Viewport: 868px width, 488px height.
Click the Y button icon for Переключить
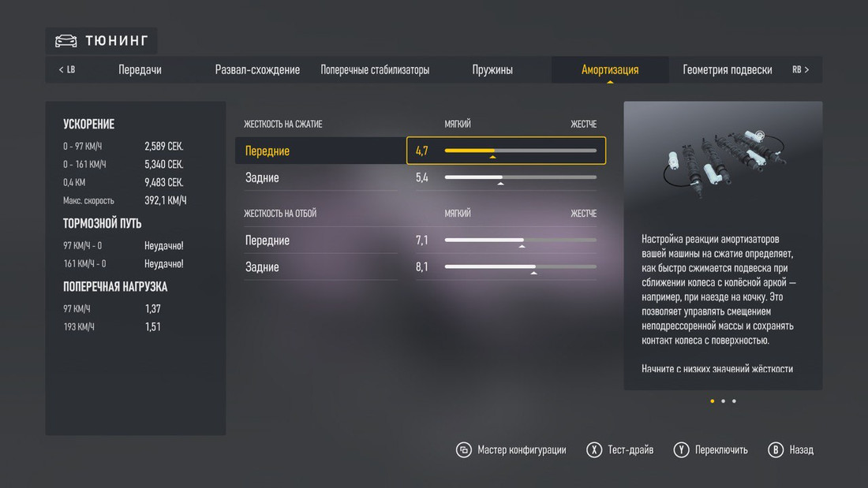point(681,450)
